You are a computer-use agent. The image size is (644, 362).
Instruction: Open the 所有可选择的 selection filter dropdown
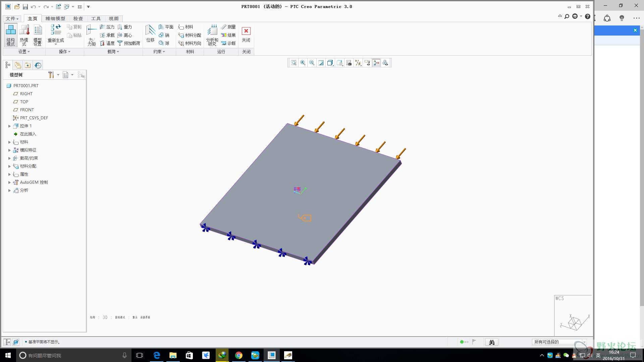(x=559, y=342)
